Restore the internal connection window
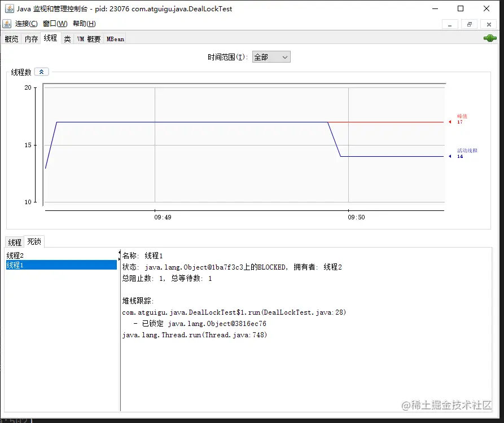The width and height of the screenshot is (504, 423). (x=469, y=24)
